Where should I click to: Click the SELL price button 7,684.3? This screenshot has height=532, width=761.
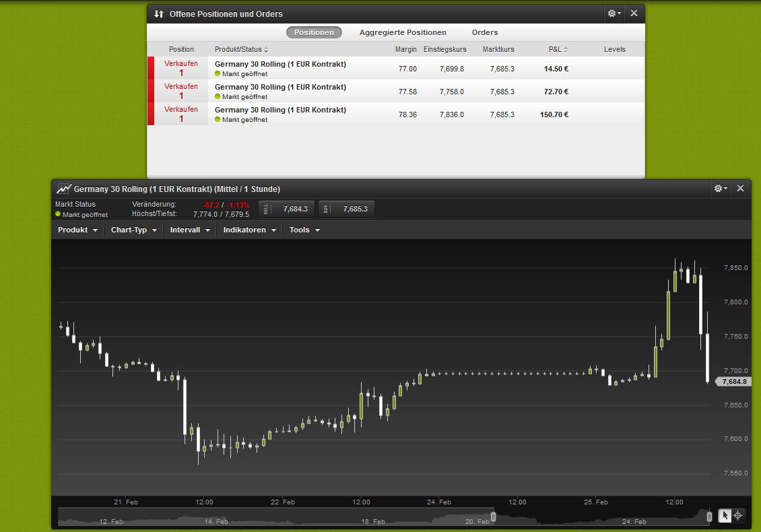coord(286,209)
